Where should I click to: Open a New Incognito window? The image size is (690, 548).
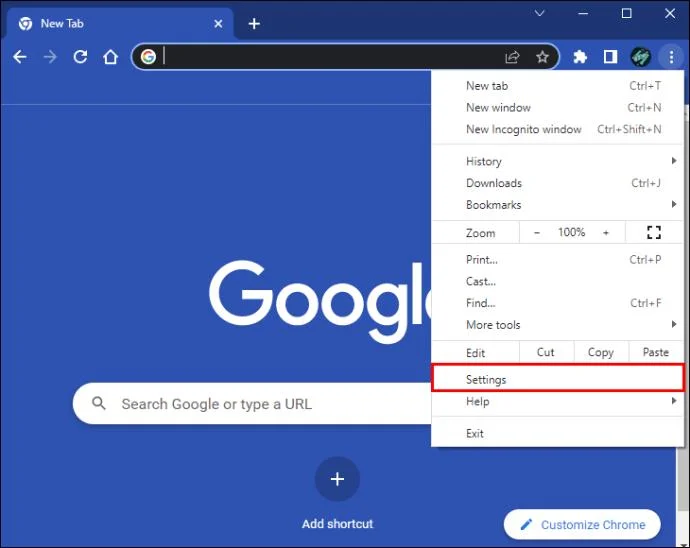pos(558,129)
